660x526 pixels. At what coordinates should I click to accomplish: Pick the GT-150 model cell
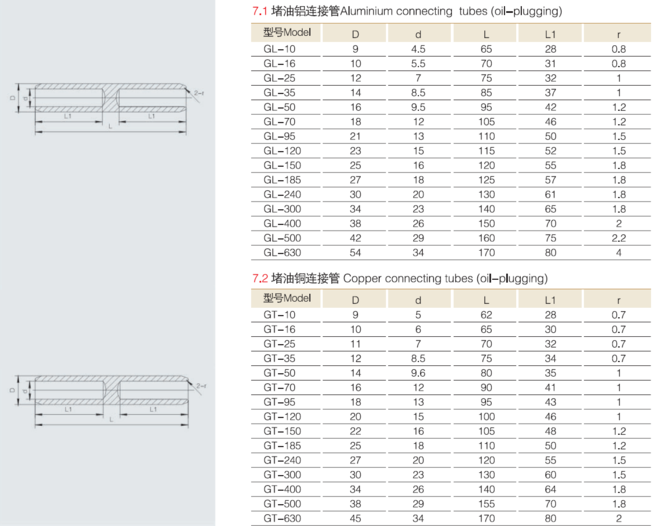tap(281, 431)
